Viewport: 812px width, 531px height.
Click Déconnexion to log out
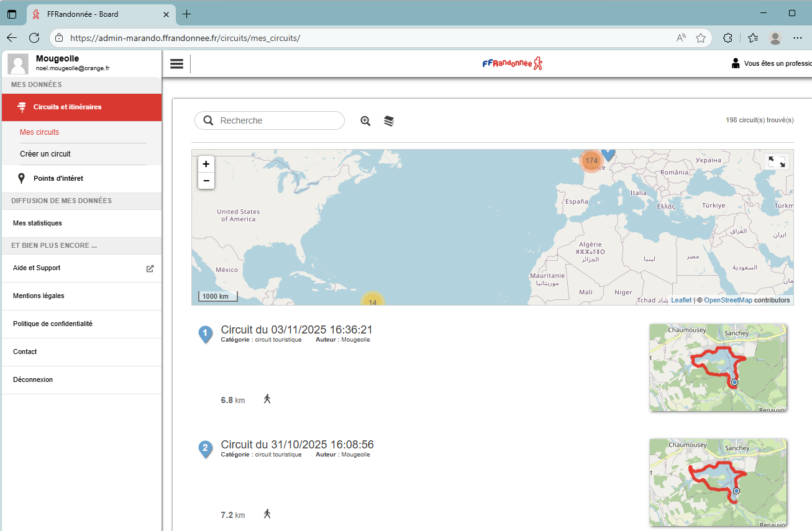(33, 379)
